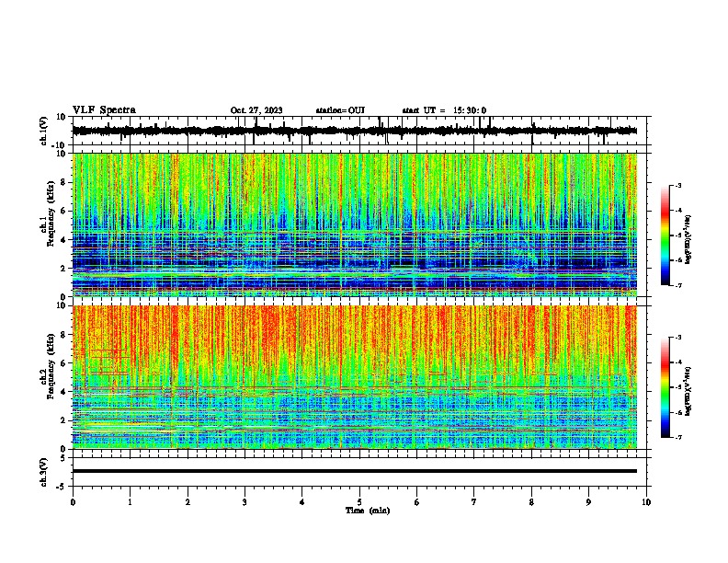Click the "-10" tick on ch.1(V) axis
The height and width of the screenshot is (563, 728).
tap(60, 145)
